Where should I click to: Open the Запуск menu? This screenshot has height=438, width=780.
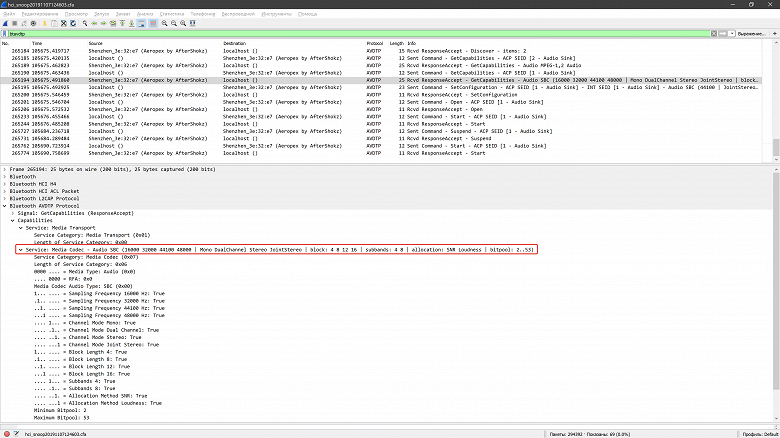[101, 14]
